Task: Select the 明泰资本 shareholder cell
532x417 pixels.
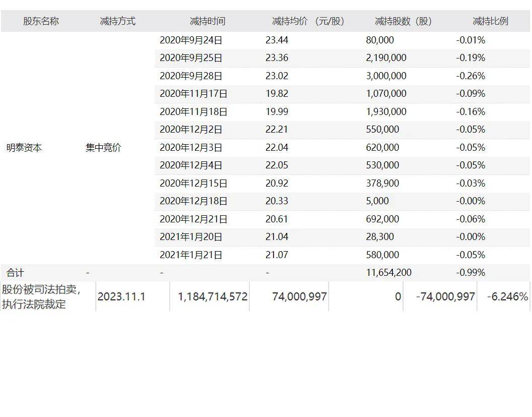Action: [x=24, y=148]
